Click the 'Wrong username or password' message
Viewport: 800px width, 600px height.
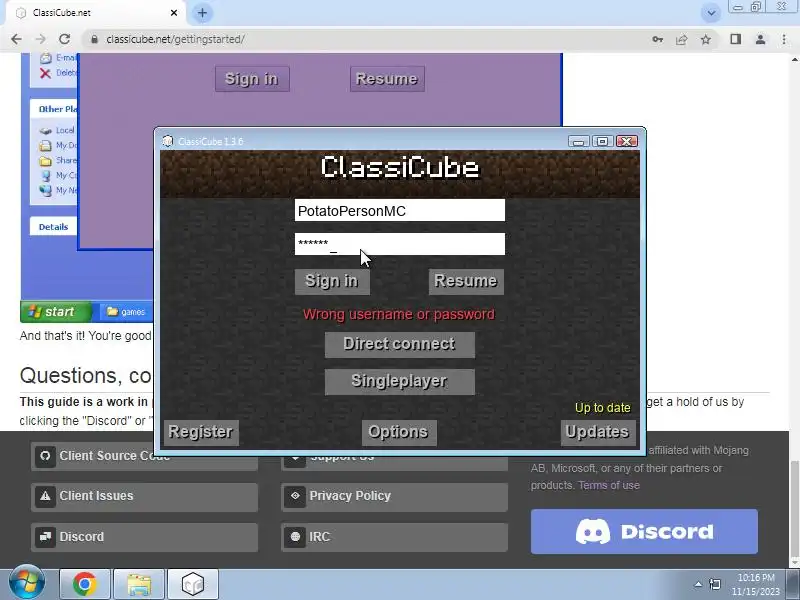[399, 314]
